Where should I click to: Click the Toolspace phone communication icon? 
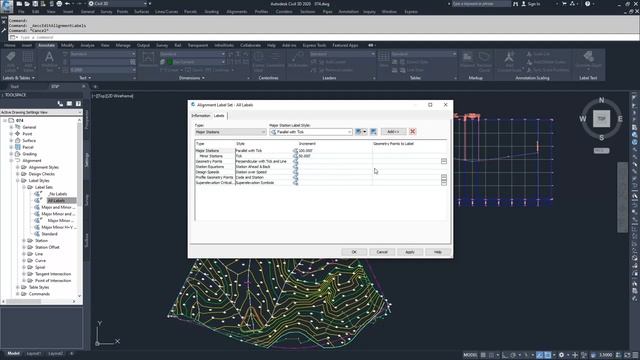(x=60, y=104)
